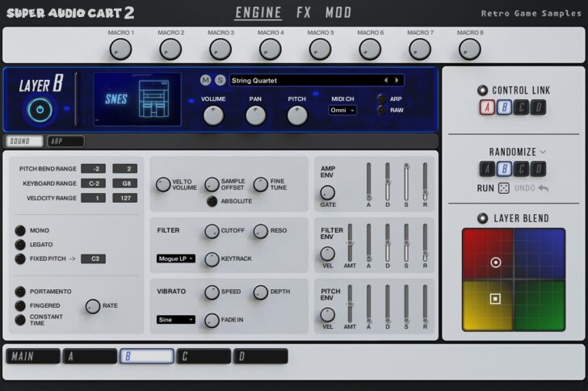The height and width of the screenshot is (391, 588).
Task: Click the String Quartet preset name field
Action: 305,80
